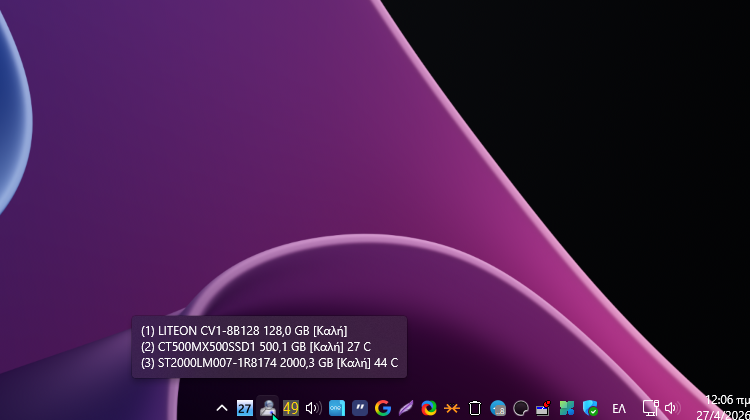This screenshot has height=420, width=750.
Task: Click the blue 27 temperature tray icon
Action: (245, 408)
